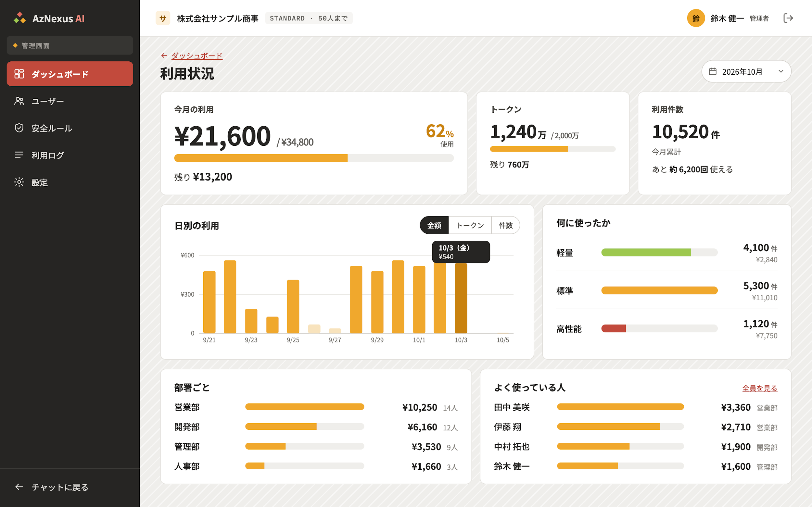Click the highlighted 10/3 bar in chart
This screenshot has width=812, height=507.
(461, 298)
